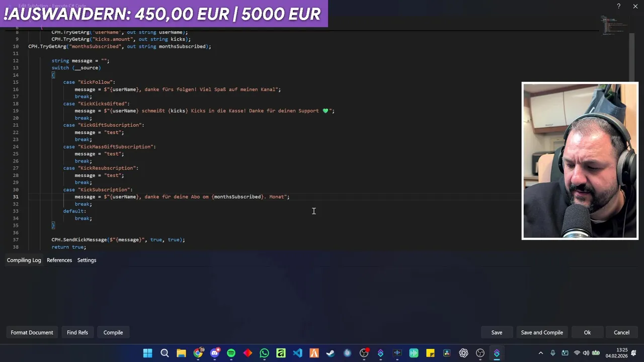This screenshot has width=644, height=362.
Task: Click the {kicks} placeholder on line 19
Action: pos(178,111)
